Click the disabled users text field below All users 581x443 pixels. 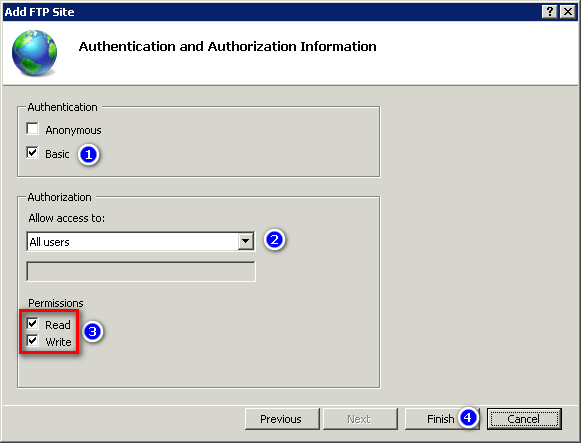pyautogui.click(x=141, y=272)
